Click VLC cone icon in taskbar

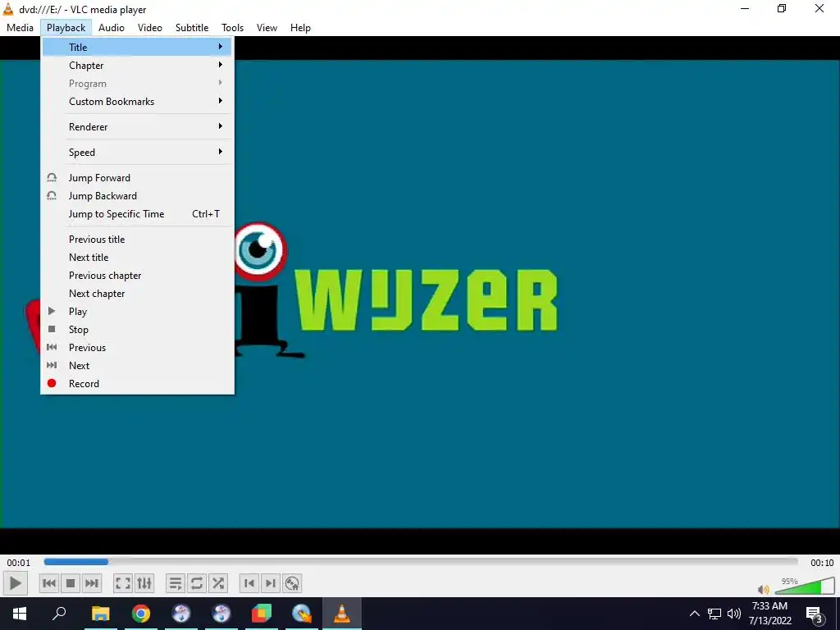(342, 614)
